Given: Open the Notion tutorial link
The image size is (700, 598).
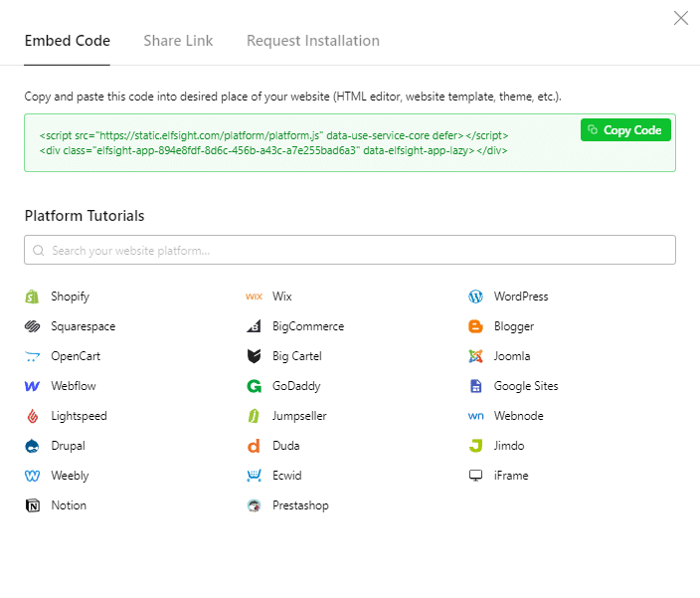Looking at the screenshot, I should coord(69,506).
